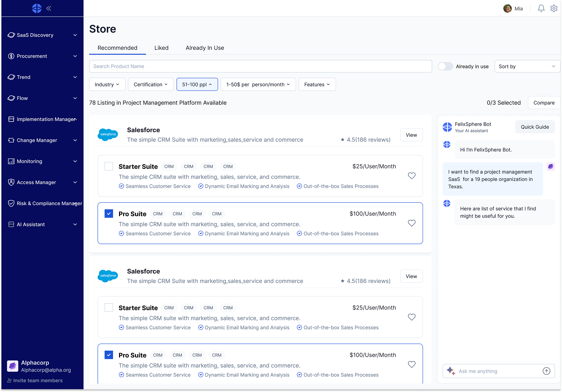Send message with arrow-up icon in chat
Screen dimensions: 562x392
coord(546,371)
